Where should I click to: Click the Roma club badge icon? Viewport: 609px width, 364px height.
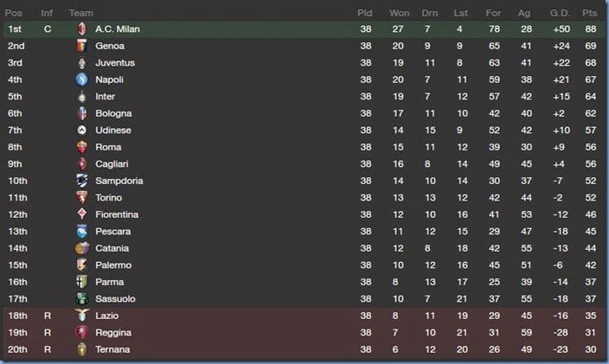tap(82, 147)
